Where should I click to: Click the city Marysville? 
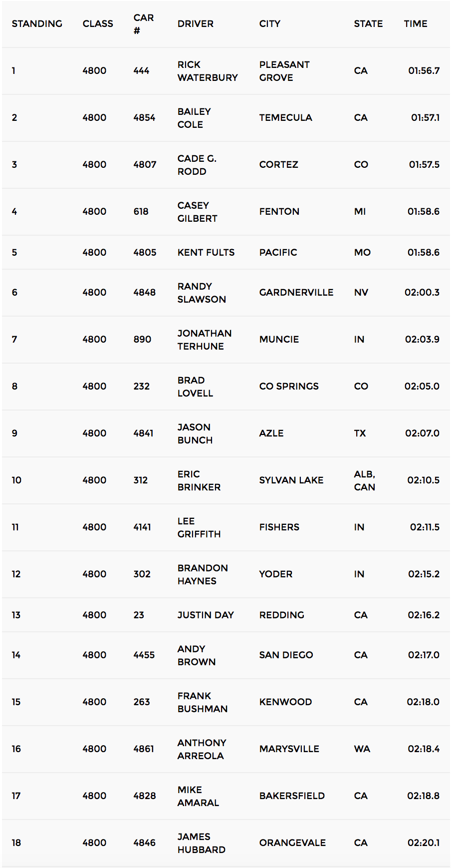pos(289,749)
